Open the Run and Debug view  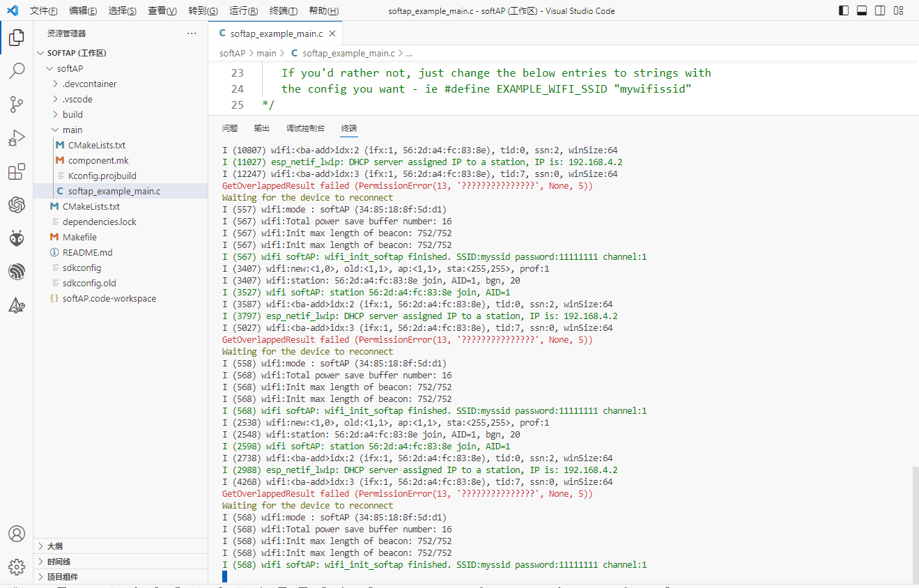pos(17,138)
